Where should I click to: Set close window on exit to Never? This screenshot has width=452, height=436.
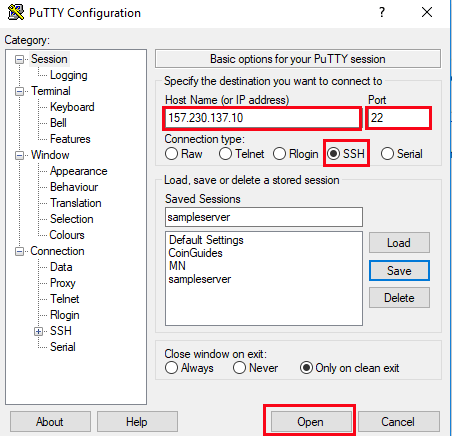(x=239, y=368)
